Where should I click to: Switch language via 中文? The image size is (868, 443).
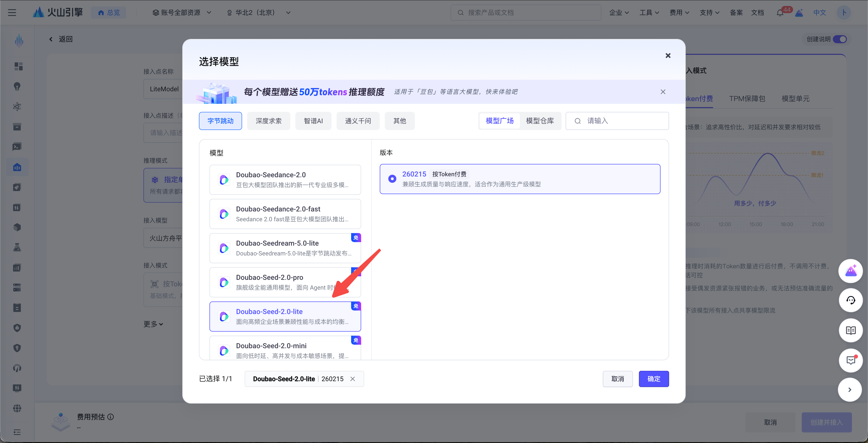coord(820,13)
